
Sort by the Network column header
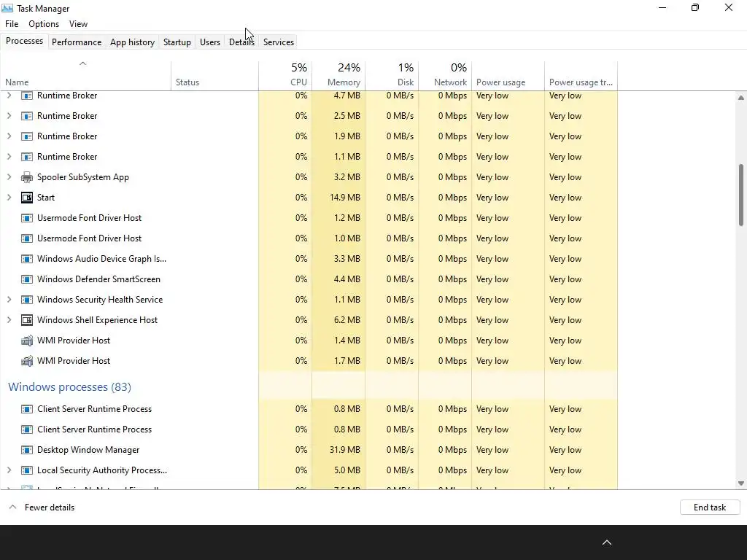click(446, 75)
